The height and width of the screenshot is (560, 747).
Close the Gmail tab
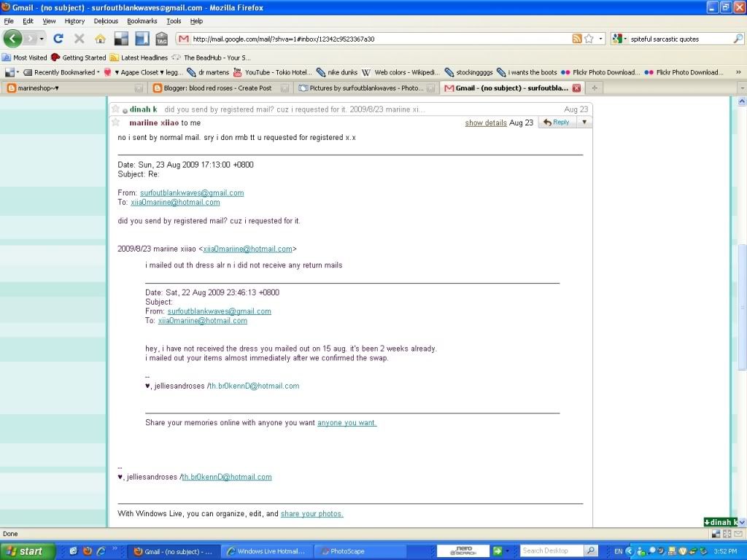(576, 88)
